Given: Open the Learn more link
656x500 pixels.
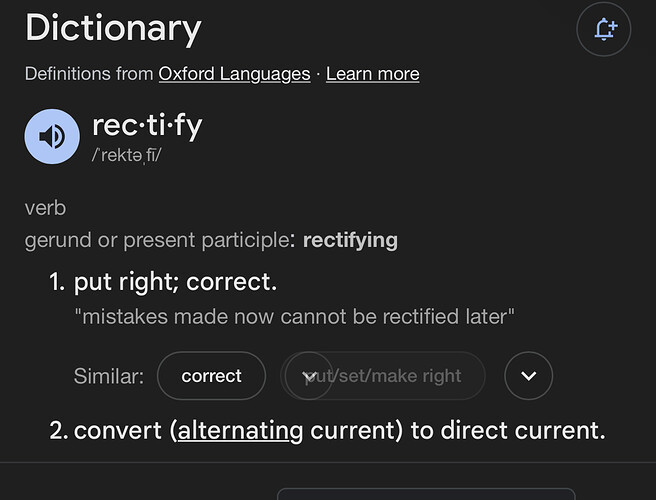Looking at the screenshot, I should click(372, 74).
